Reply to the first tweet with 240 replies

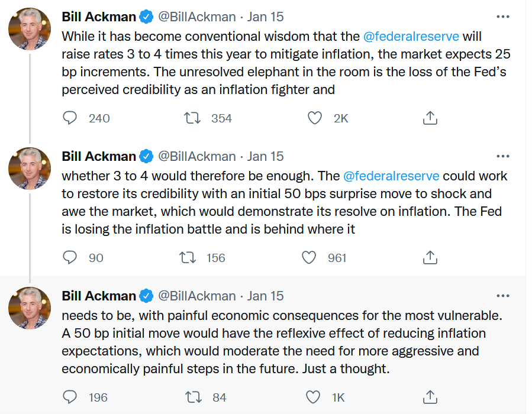click(x=70, y=118)
